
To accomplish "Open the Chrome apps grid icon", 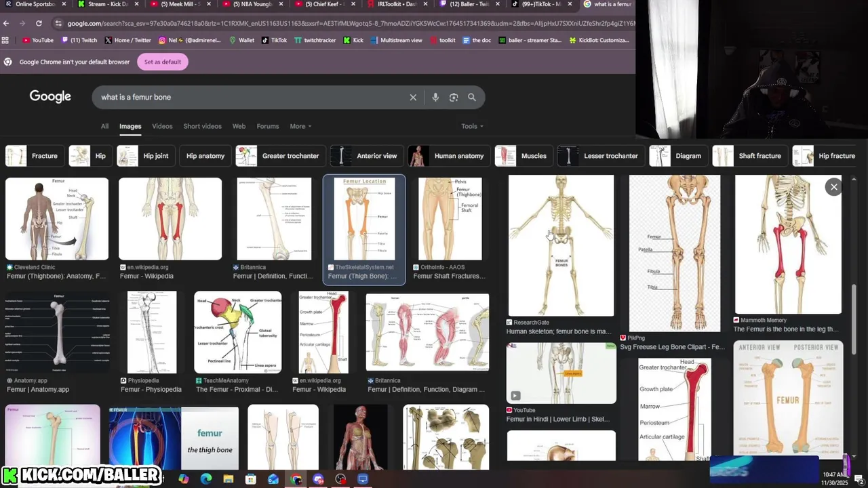I will click(6, 40).
